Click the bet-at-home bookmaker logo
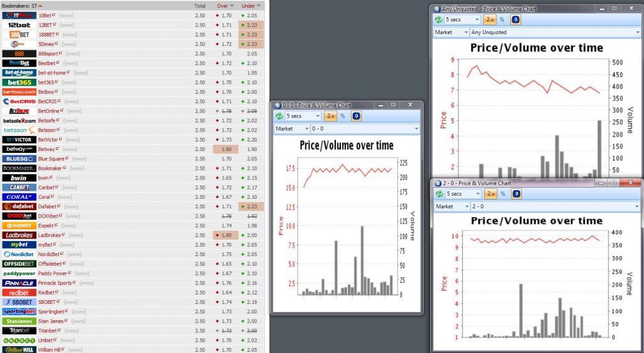The height and width of the screenshot is (353, 644). [x=19, y=73]
